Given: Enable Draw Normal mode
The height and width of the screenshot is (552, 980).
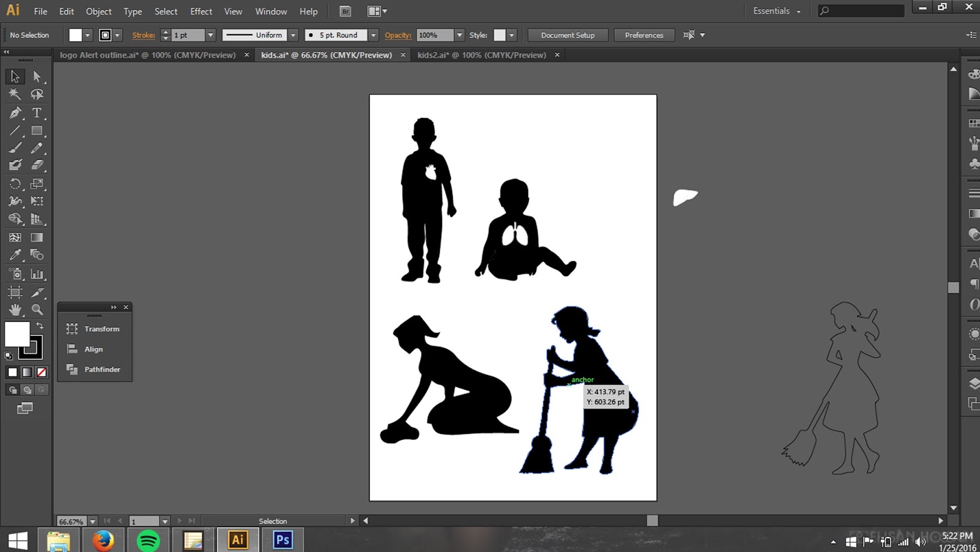Looking at the screenshot, I should pos(12,390).
